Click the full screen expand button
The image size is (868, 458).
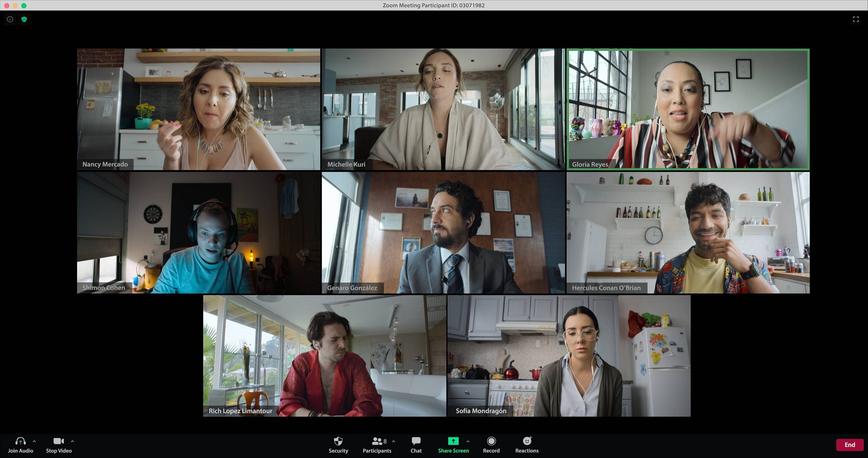(x=856, y=19)
